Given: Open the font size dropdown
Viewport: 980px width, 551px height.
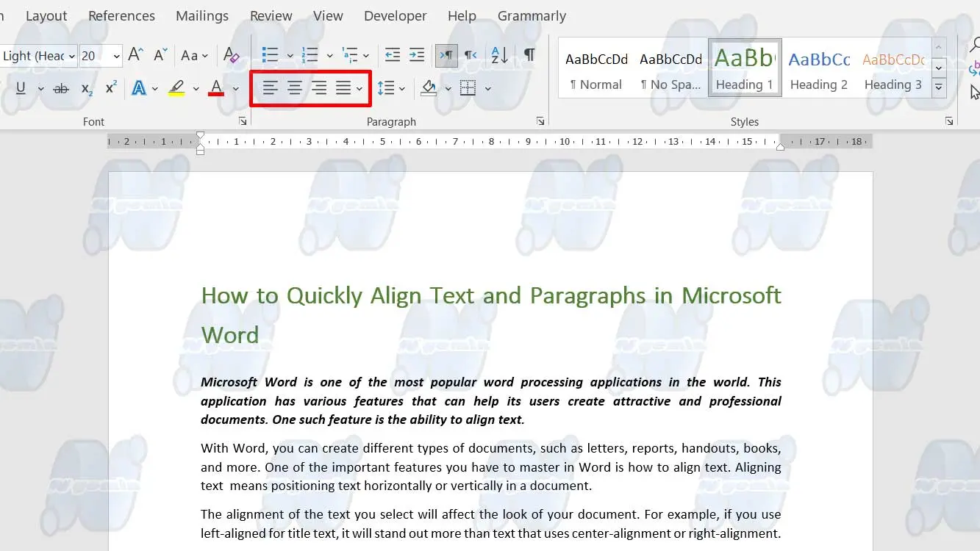Looking at the screenshot, I should (x=116, y=56).
